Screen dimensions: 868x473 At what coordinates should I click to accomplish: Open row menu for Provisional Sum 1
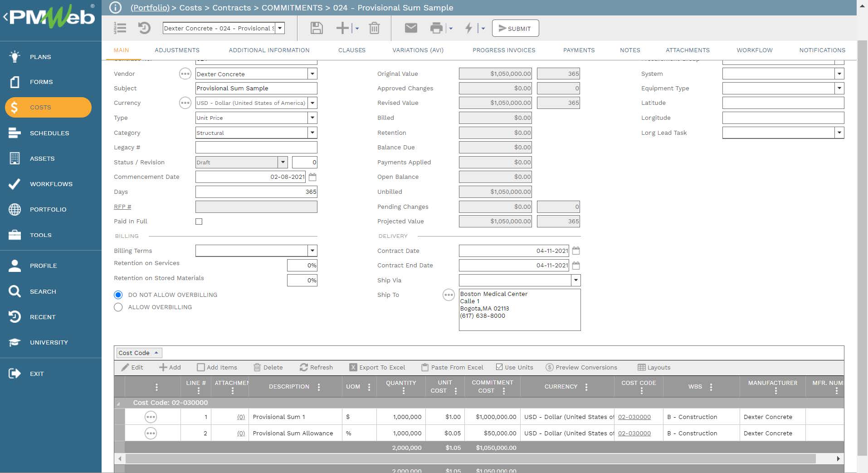tap(151, 417)
